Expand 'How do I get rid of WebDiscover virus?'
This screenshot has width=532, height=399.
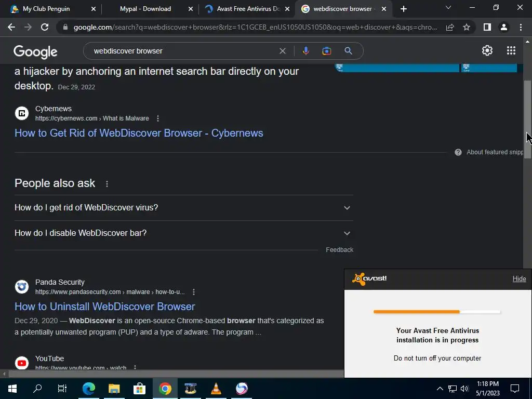point(183,208)
